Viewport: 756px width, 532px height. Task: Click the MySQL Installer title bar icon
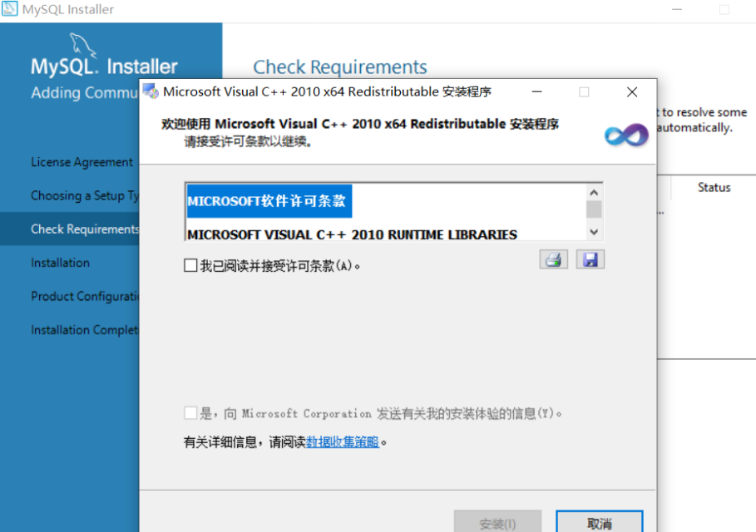click(x=10, y=10)
